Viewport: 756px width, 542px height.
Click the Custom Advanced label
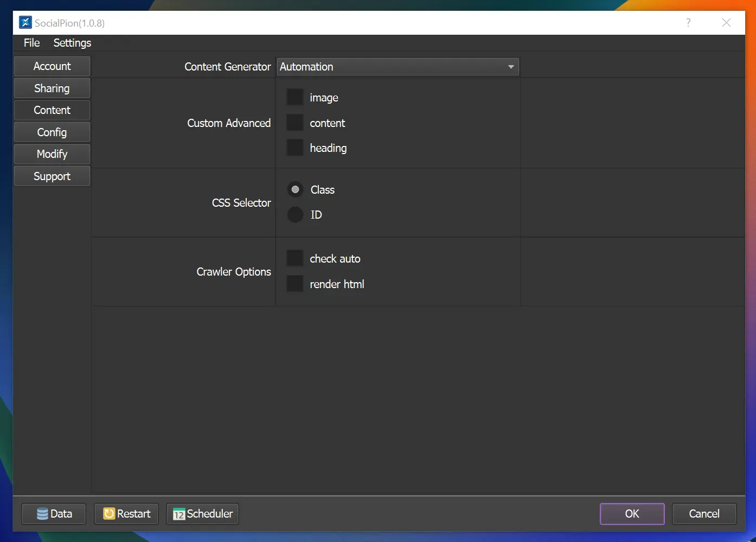tap(229, 123)
